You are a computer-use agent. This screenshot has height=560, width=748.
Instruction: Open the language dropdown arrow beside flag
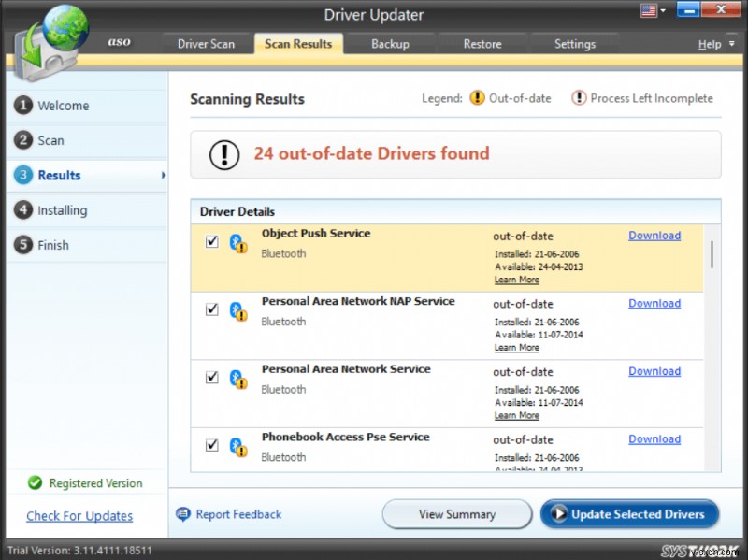pyautogui.click(x=663, y=10)
